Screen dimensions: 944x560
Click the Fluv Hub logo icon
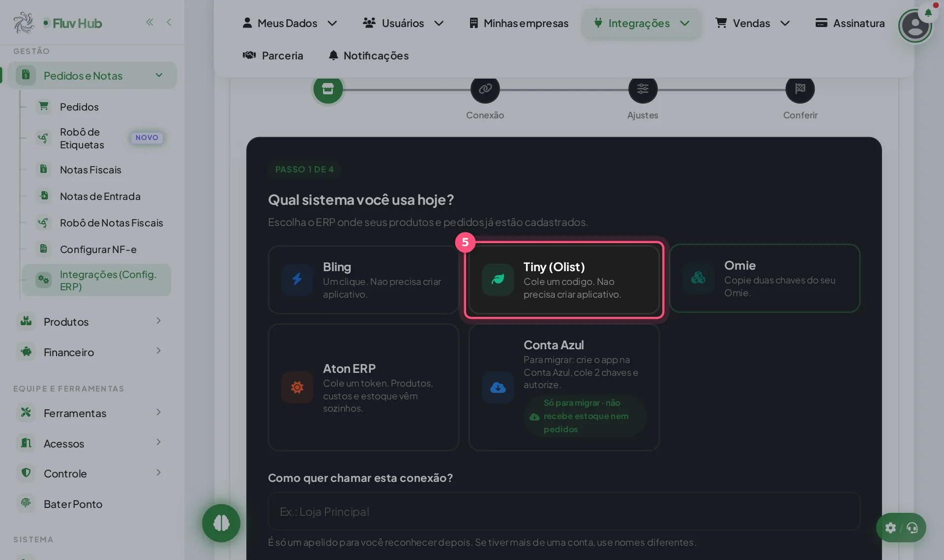click(x=24, y=23)
